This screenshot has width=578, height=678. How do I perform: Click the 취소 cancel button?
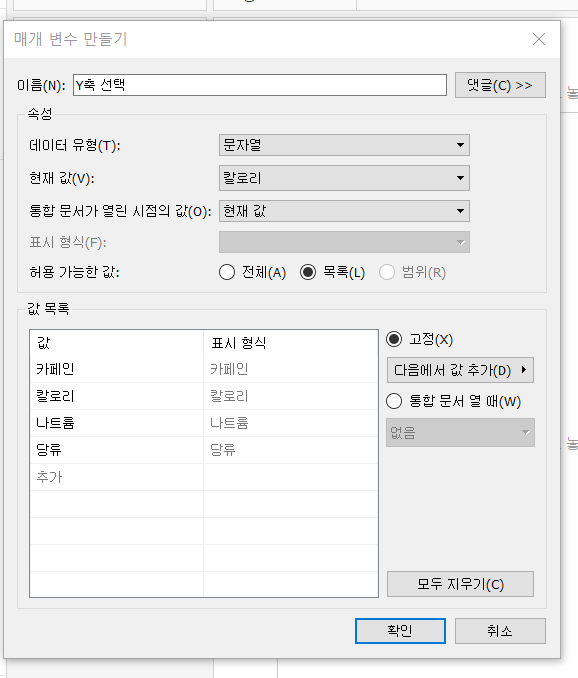[x=500, y=631]
